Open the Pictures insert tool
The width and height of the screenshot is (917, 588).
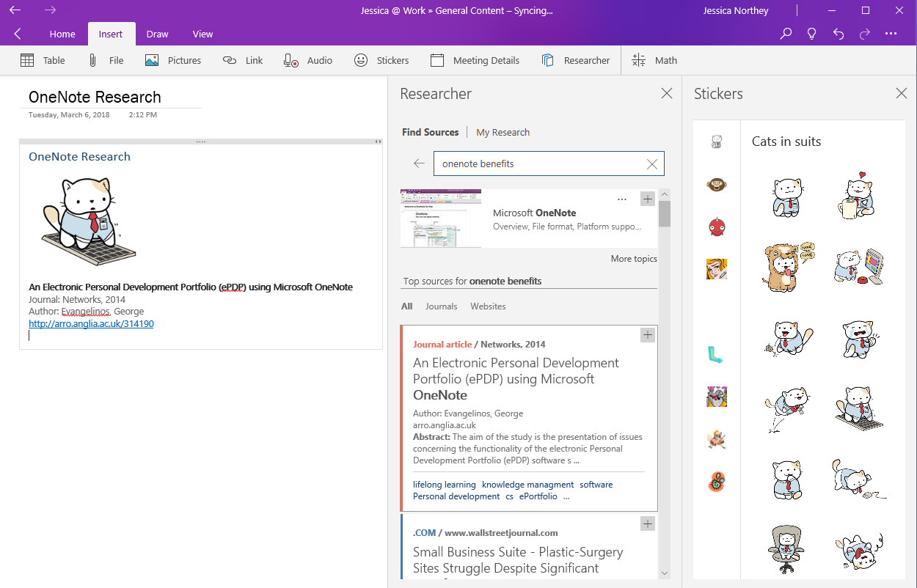(x=173, y=60)
